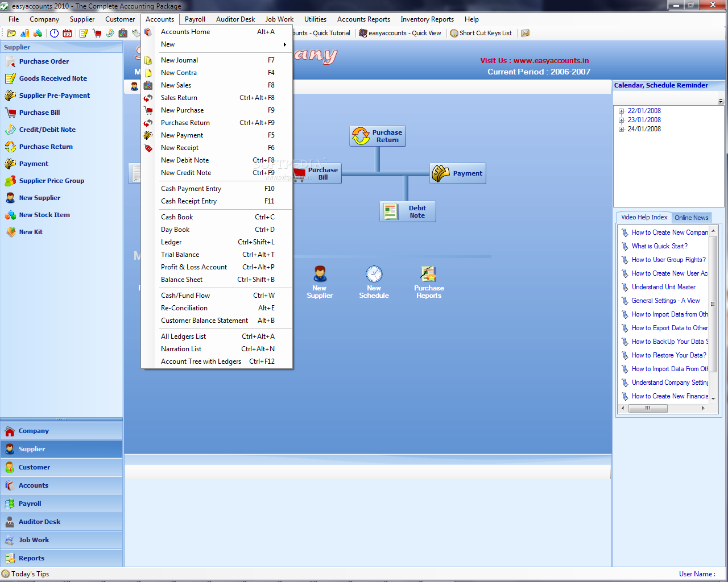The image size is (728, 582).
Task: Click the envelope icon after Short Cut Keys List
Action: click(x=526, y=33)
